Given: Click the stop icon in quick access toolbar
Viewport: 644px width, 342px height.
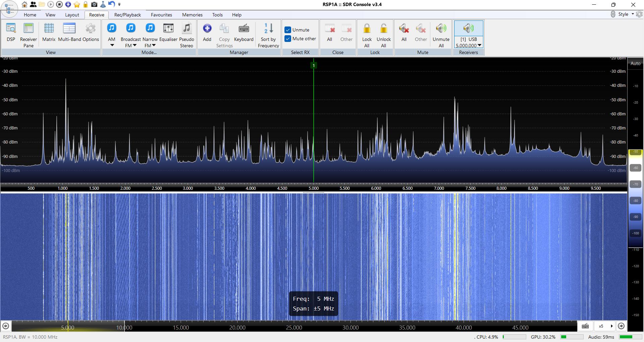Looking at the screenshot, I should click(59, 4).
